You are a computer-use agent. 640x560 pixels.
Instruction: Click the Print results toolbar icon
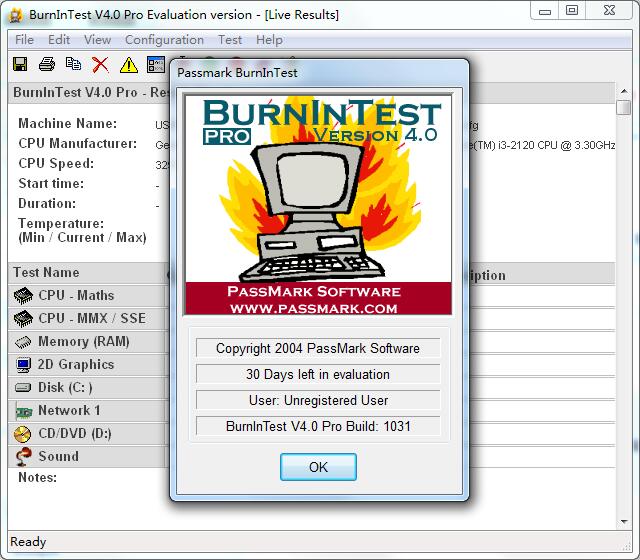pos(47,64)
